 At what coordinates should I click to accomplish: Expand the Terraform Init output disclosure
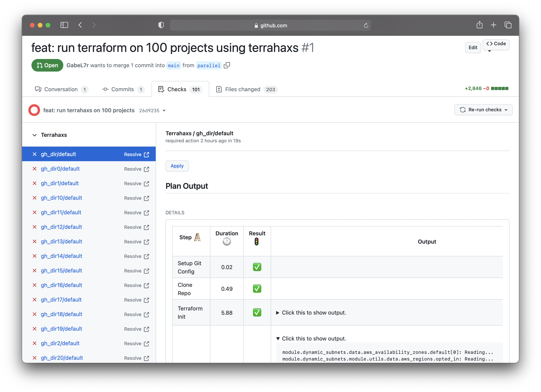click(x=311, y=313)
